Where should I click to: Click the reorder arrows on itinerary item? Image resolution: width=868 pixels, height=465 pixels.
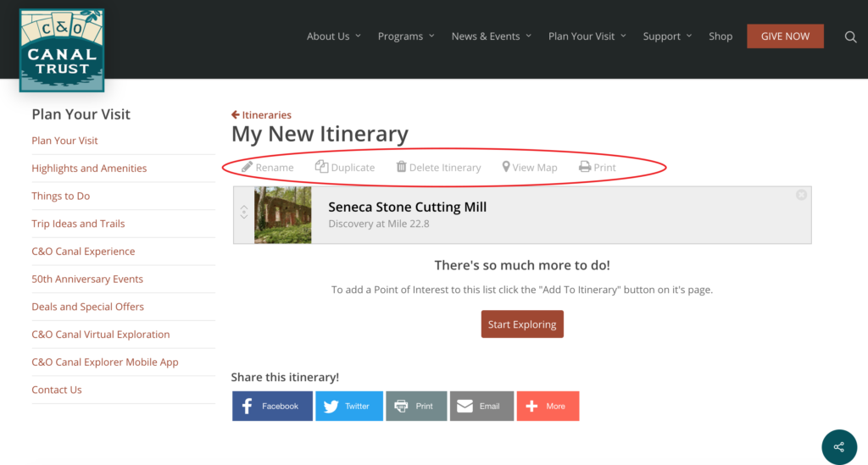(x=244, y=213)
